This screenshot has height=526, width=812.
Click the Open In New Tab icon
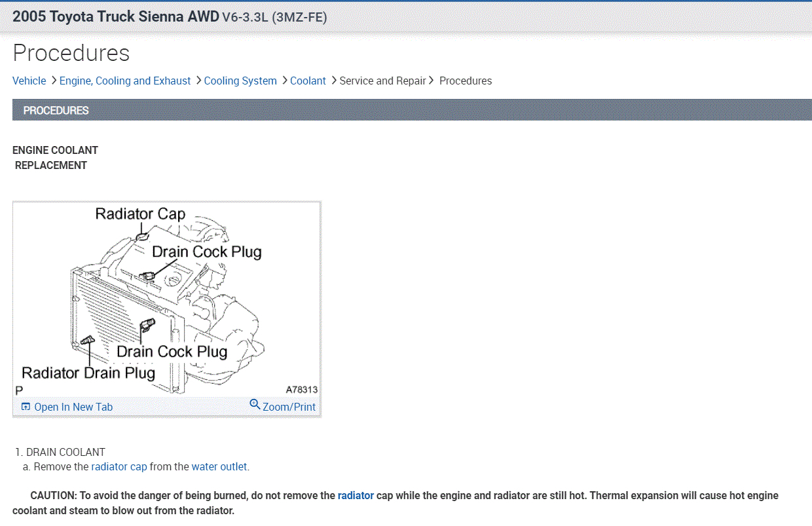(26, 407)
